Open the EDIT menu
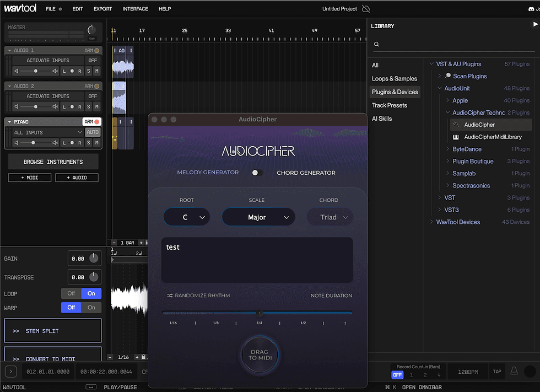540x392 pixels. pos(78,9)
